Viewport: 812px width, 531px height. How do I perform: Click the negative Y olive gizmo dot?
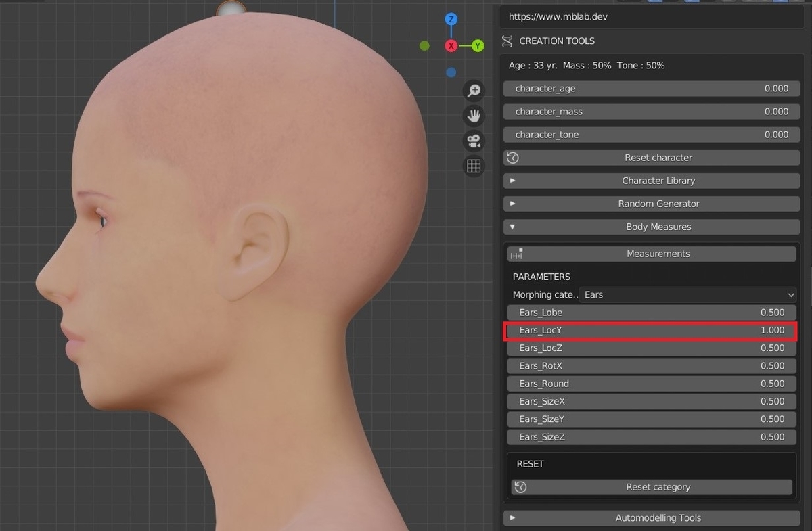pyautogui.click(x=424, y=45)
